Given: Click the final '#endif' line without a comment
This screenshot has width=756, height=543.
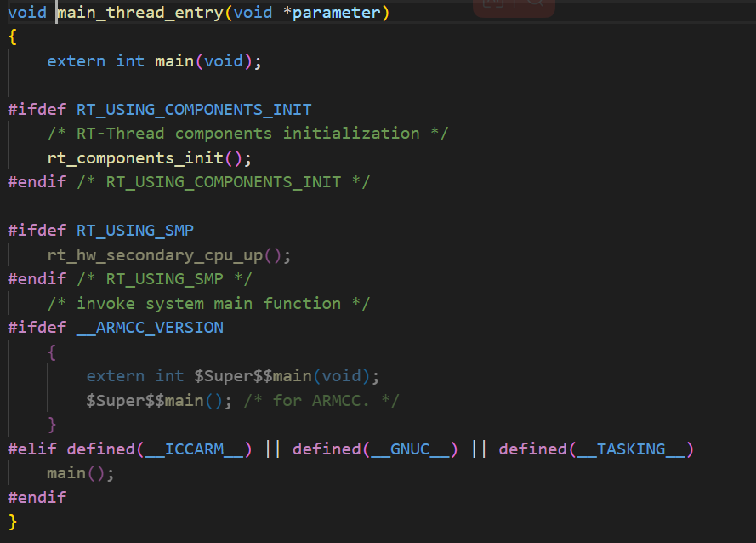Looking at the screenshot, I should 37,498.
